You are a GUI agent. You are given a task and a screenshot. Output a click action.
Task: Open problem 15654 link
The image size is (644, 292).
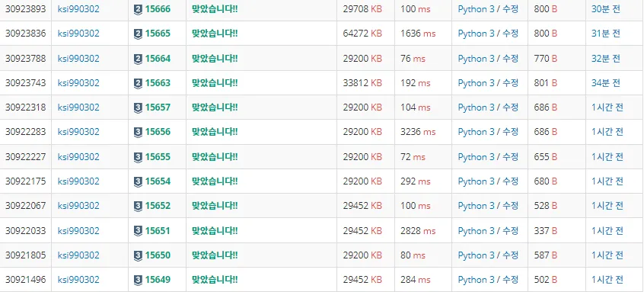(158, 181)
